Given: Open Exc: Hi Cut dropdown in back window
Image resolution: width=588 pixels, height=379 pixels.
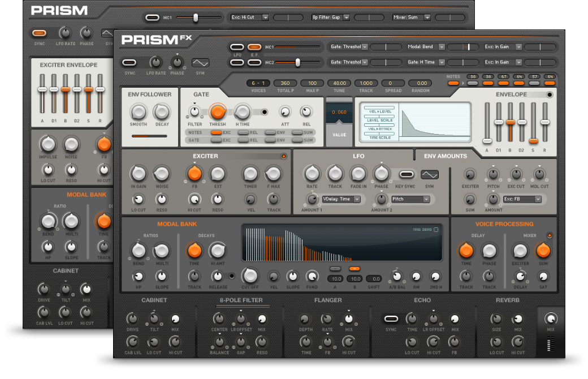Looking at the screenshot, I should 250,18.
